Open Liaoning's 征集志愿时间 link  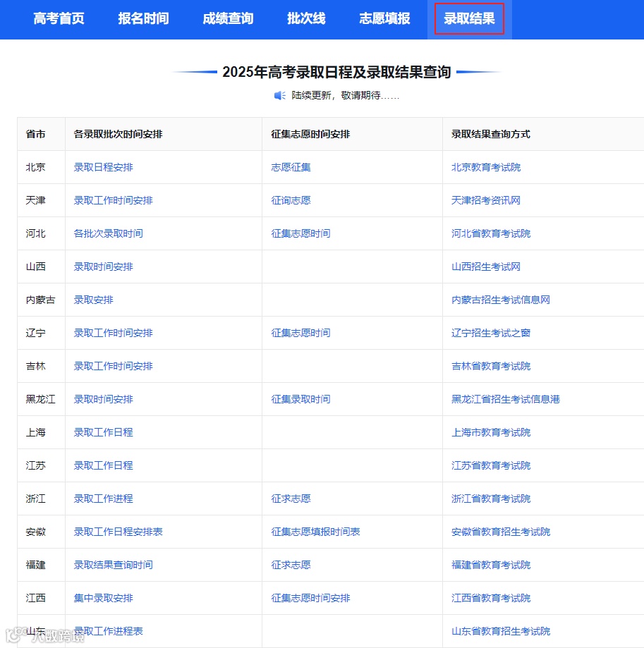pyautogui.click(x=301, y=333)
